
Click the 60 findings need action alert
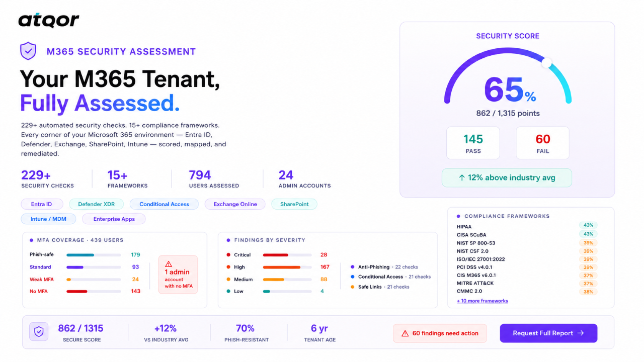(440, 333)
